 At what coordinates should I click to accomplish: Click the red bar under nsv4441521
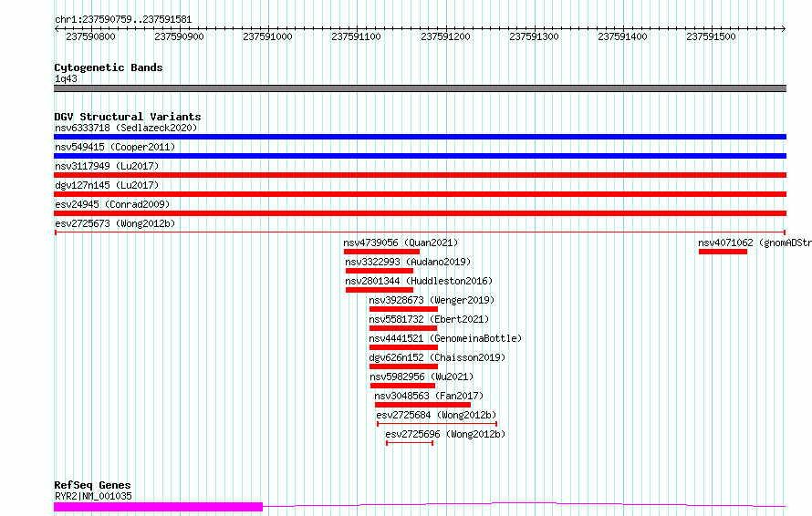[403, 347]
